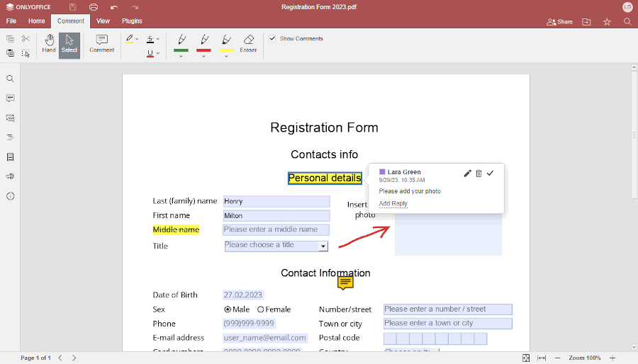This screenshot has width=638, height=364.
Task: Expand the strikethrough color dropdown arrow
Action: tap(158, 39)
